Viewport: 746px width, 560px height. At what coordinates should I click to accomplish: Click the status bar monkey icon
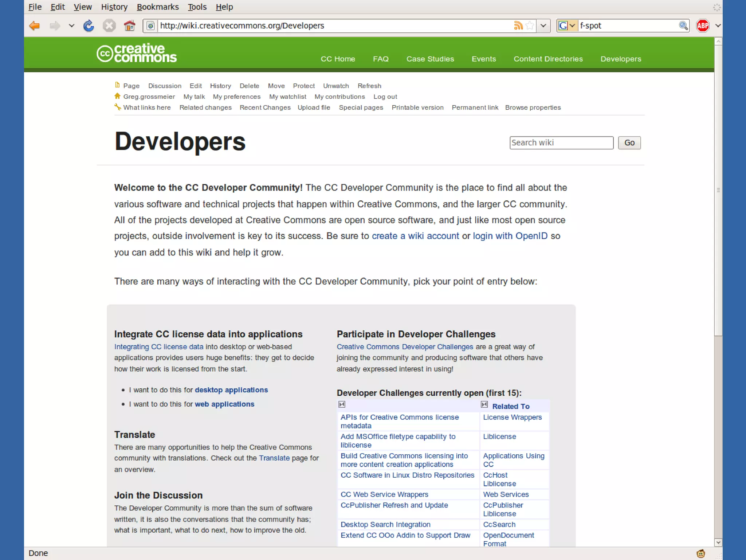[700, 553]
